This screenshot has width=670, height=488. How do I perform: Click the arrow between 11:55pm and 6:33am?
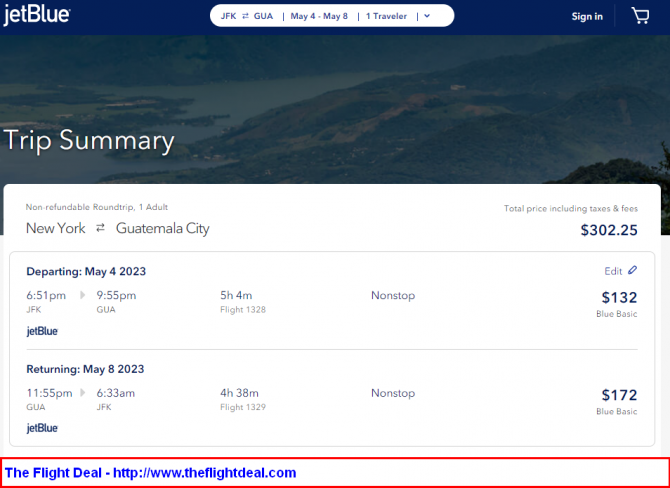click(x=82, y=393)
